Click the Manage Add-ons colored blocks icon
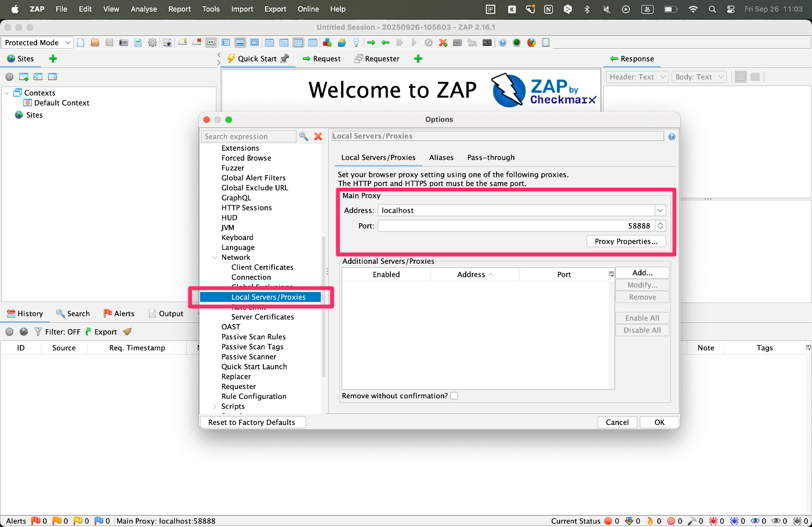The height and width of the screenshot is (527, 812). point(327,42)
